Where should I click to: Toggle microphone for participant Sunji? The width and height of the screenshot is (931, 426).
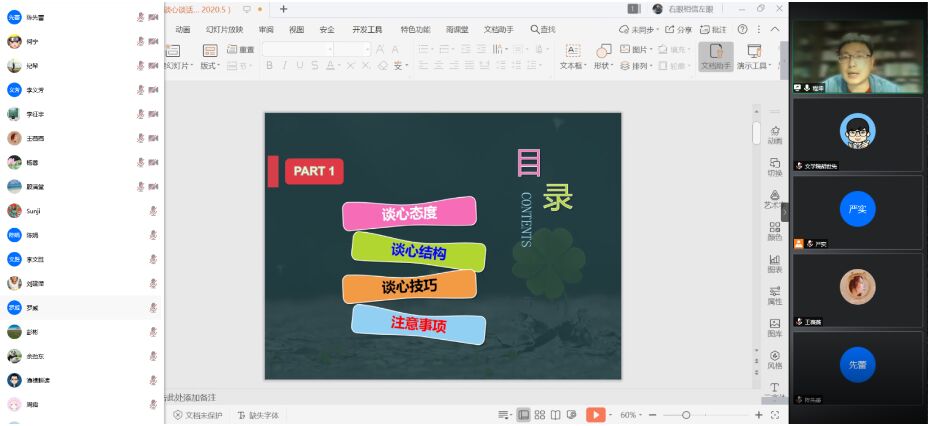153,211
